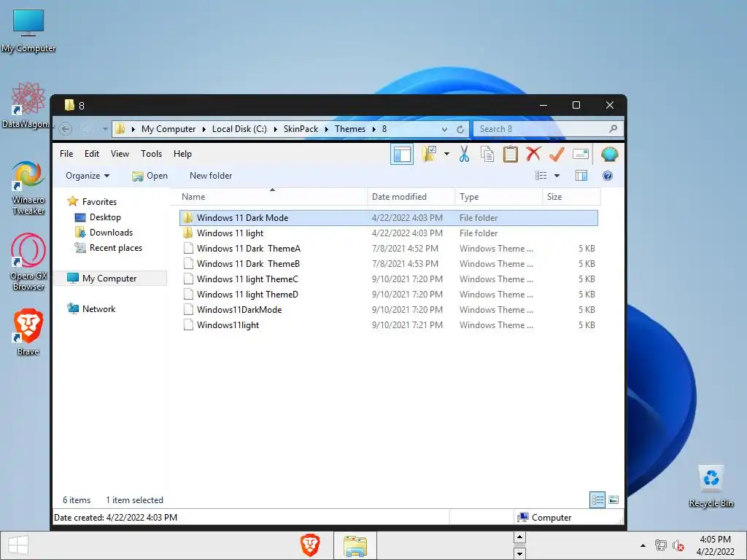Viewport: 747px width, 560px height.
Task: Open the Opera GX Browser desktop shortcut
Action: [x=28, y=262]
